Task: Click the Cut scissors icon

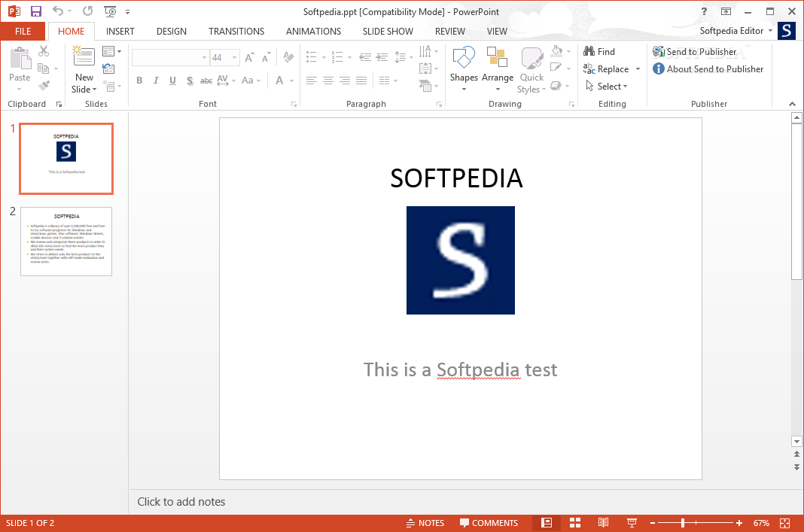Action: point(44,51)
